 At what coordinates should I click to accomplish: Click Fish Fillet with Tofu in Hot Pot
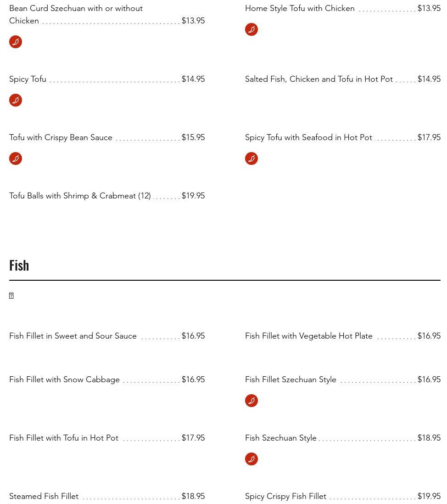[64, 438]
